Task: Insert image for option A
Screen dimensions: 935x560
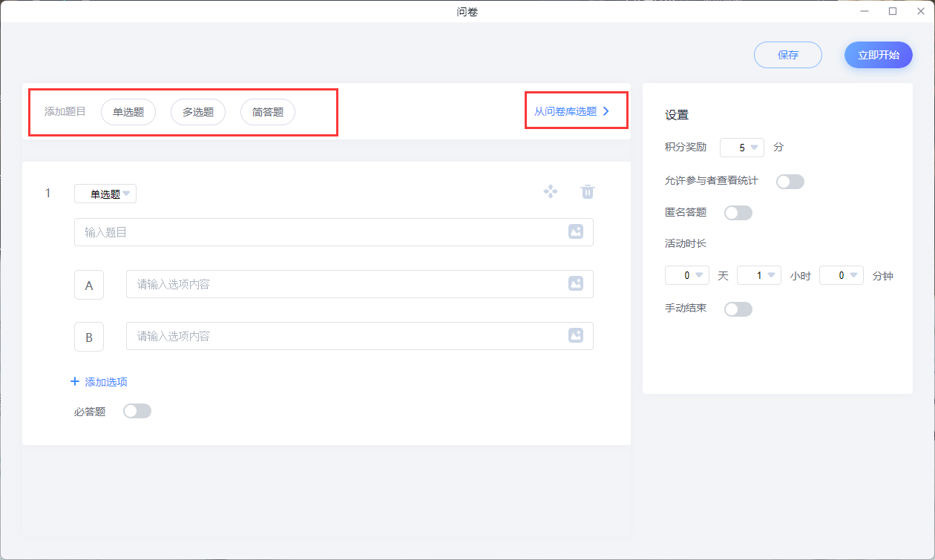Action: tap(576, 283)
